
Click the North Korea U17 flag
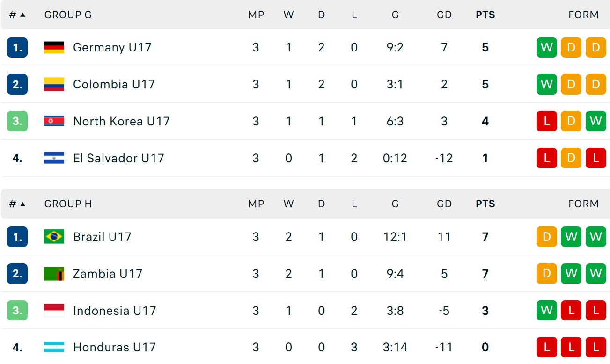[x=54, y=121]
